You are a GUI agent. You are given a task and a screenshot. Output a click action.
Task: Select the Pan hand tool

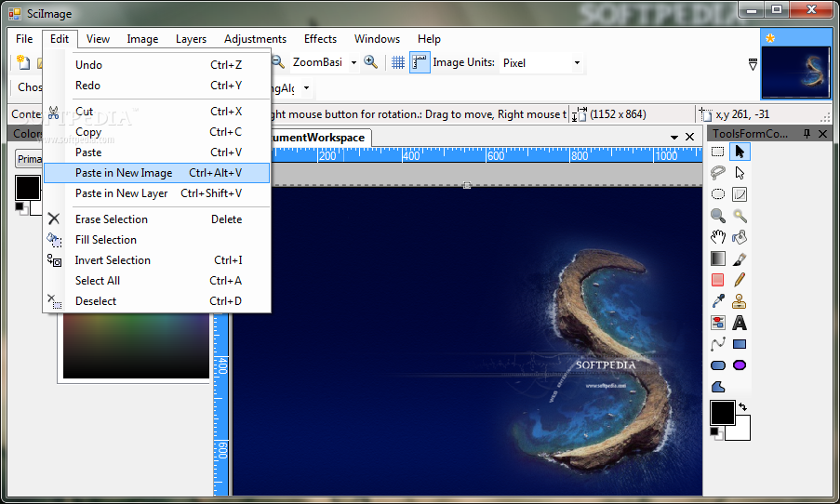[x=718, y=237]
